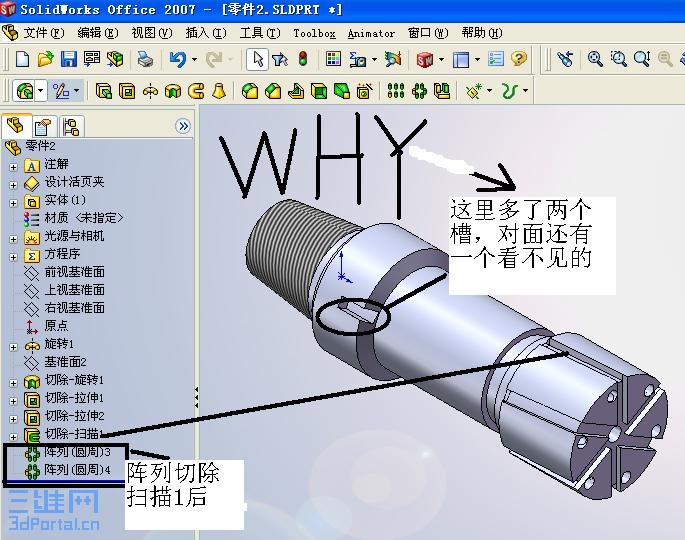This screenshot has height=540, width=685.
Task: Open the 工具(T) menu
Action: coord(260,33)
